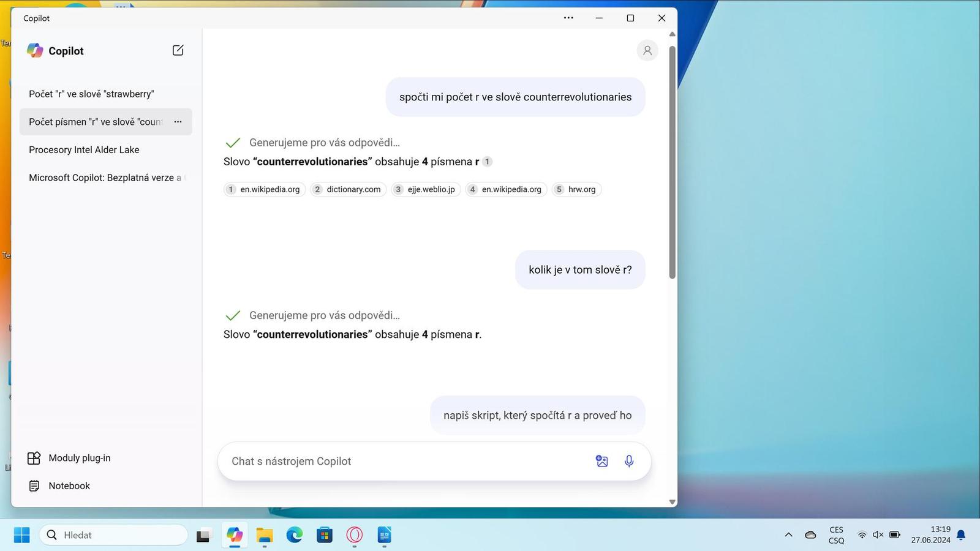Image resolution: width=980 pixels, height=551 pixels.
Task: Click second Generujeme pro vás odpovědi status
Action: tap(312, 315)
